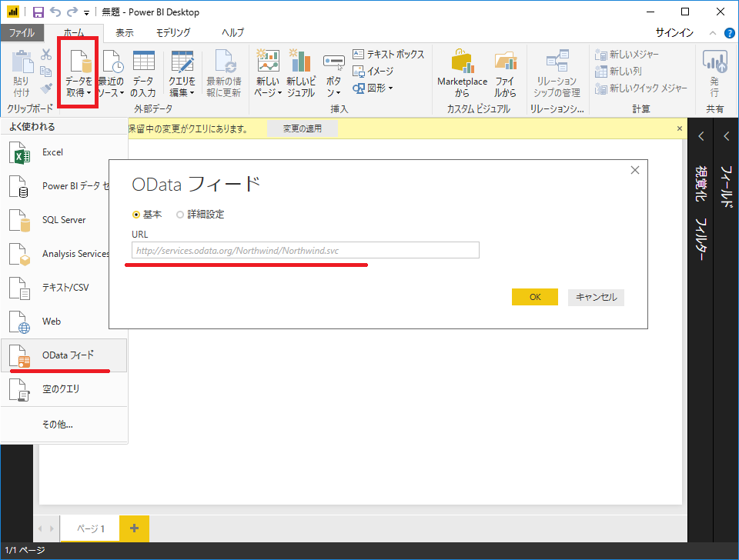Open the quick access toolbar customization arrow
The width and height of the screenshot is (739, 560).
(x=87, y=13)
